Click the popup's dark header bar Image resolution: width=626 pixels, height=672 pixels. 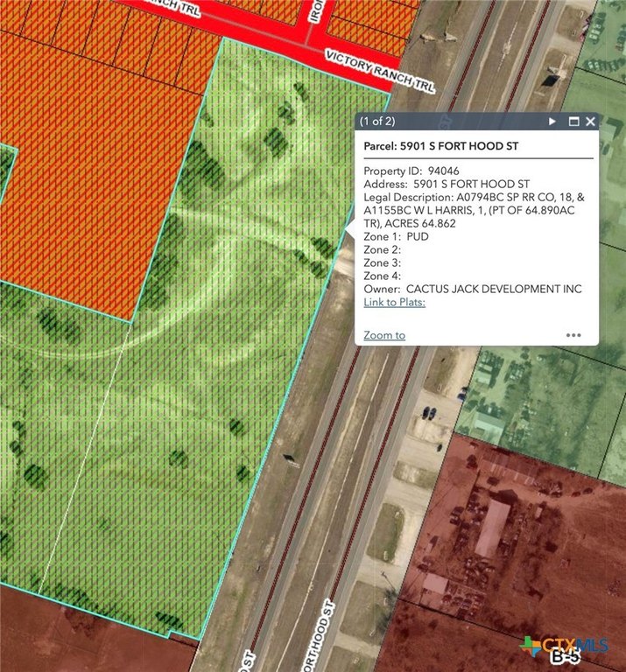click(455, 122)
